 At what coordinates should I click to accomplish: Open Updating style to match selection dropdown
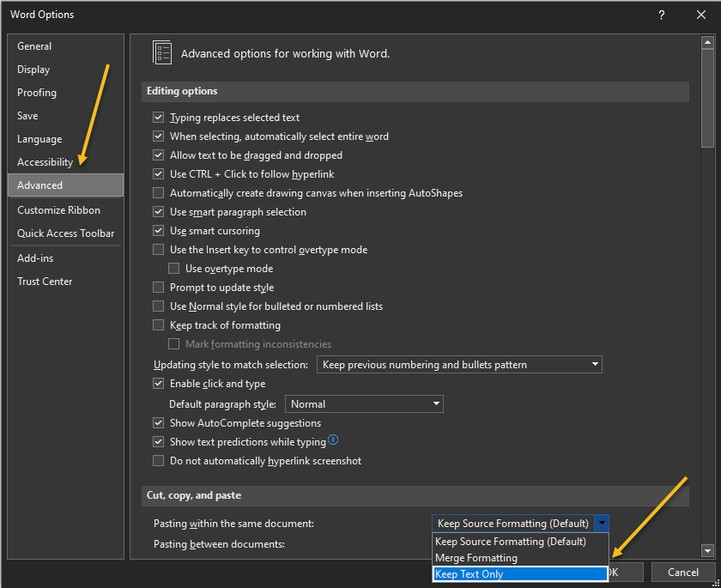tap(459, 365)
